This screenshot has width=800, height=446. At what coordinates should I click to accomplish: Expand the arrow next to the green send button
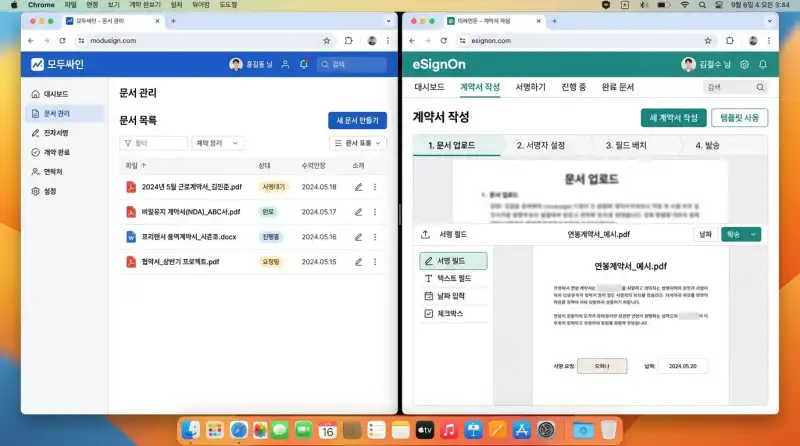click(x=754, y=235)
